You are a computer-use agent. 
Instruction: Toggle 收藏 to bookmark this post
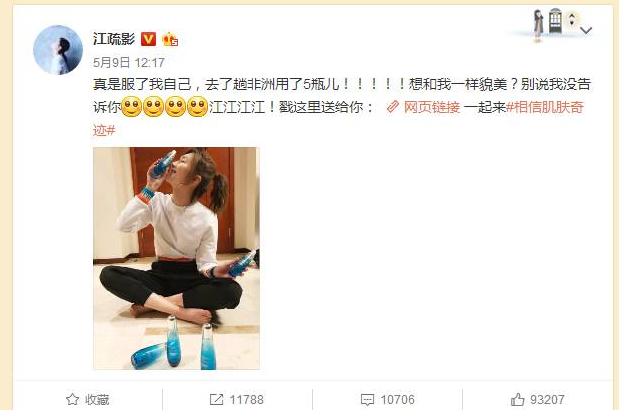[97, 400]
